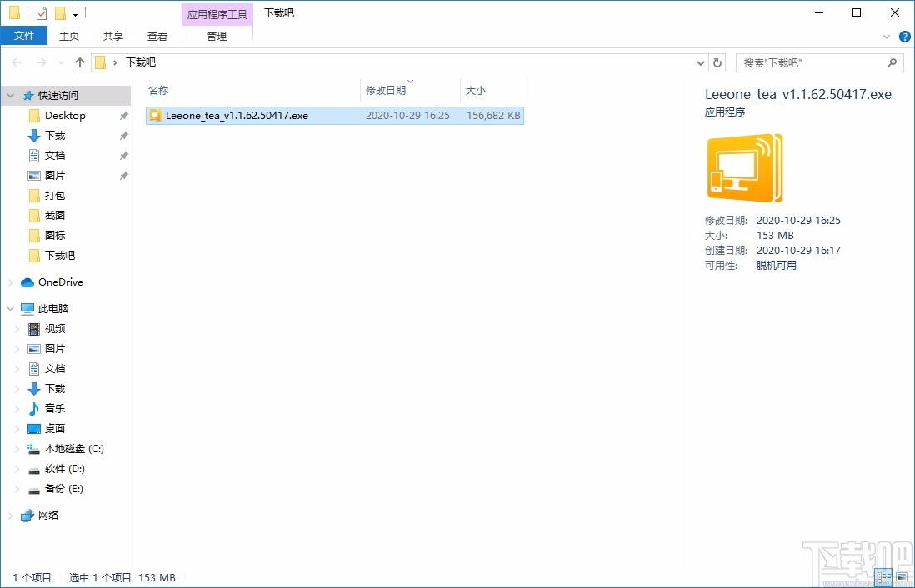Open quick access 文档 with pin

pyautogui.click(x=55, y=155)
